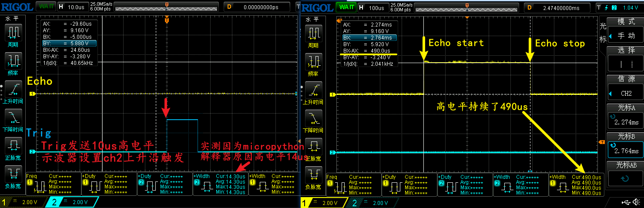This screenshot has height=208, width=644.
Task: Click channel 1 ground marker on right waveform
Action: tap(332, 94)
